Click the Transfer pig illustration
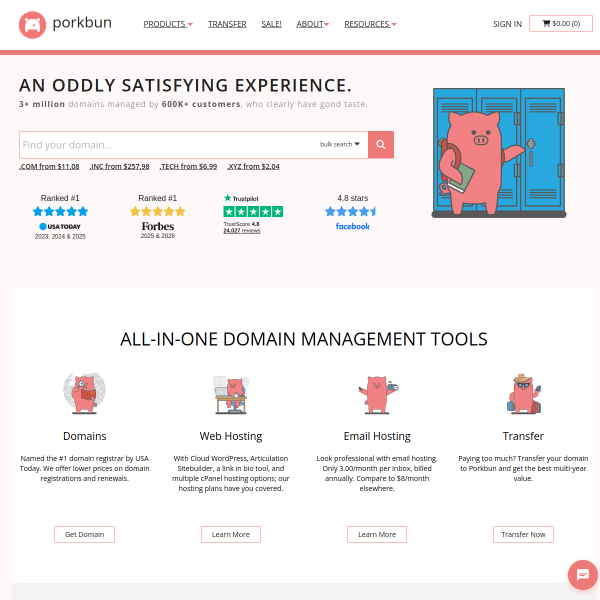This screenshot has height=600, width=600. coord(523,393)
